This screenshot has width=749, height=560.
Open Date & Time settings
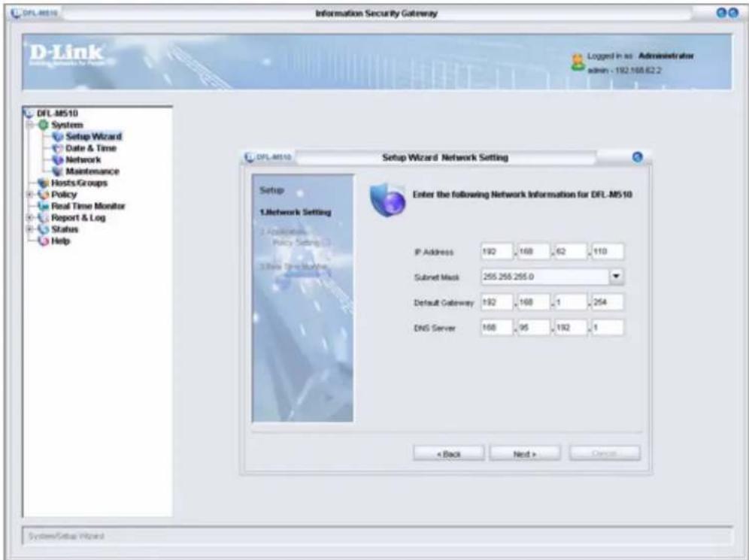[91, 148]
